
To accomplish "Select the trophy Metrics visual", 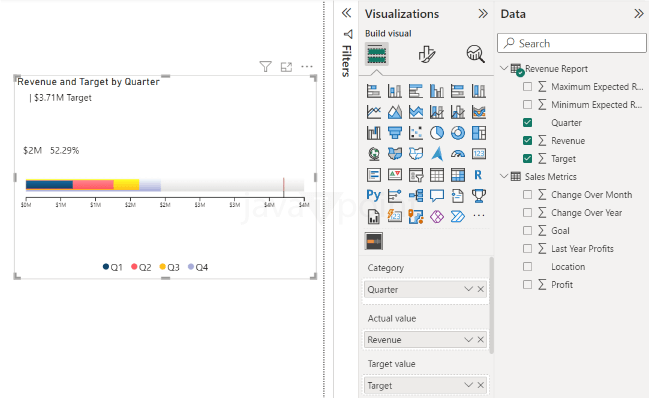I will (479, 195).
